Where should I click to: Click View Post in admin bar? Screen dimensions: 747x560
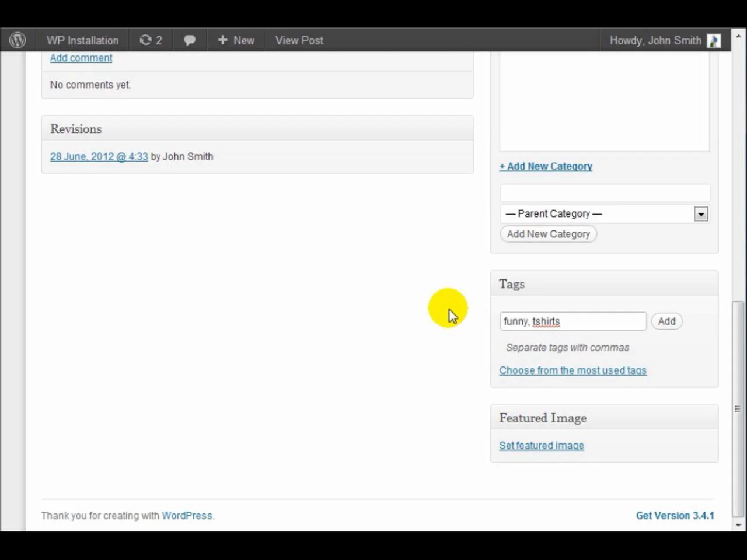[299, 40]
